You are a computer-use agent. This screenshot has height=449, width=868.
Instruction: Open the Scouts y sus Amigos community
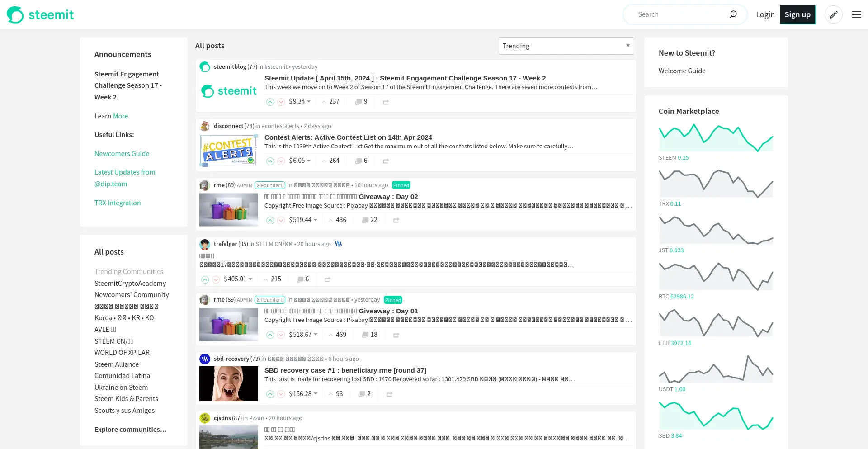point(124,411)
